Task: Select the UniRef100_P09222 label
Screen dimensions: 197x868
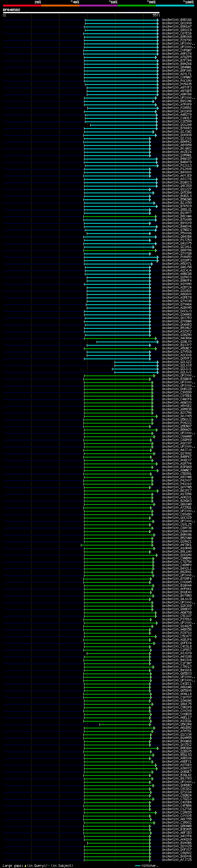Action: (177, 423)
